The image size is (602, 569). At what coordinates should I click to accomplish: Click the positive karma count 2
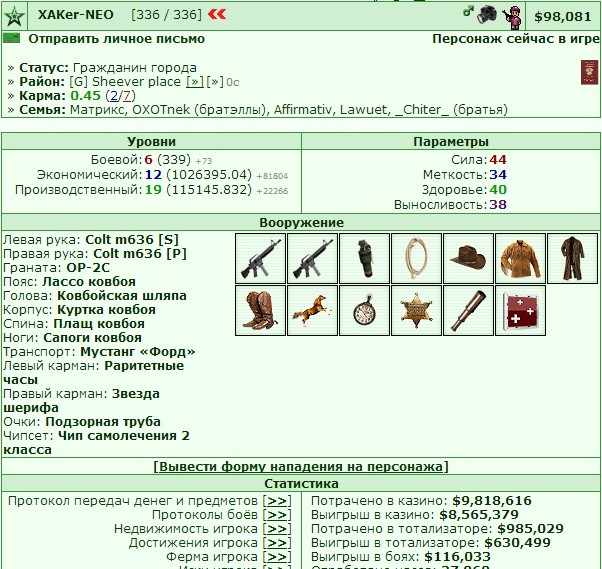tap(114, 96)
